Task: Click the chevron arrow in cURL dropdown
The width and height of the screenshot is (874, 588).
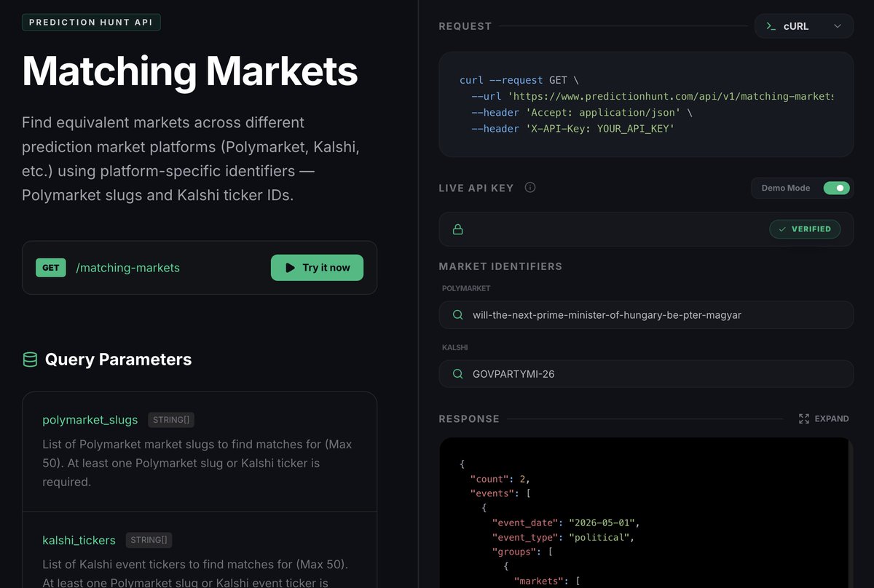Action: tap(838, 26)
